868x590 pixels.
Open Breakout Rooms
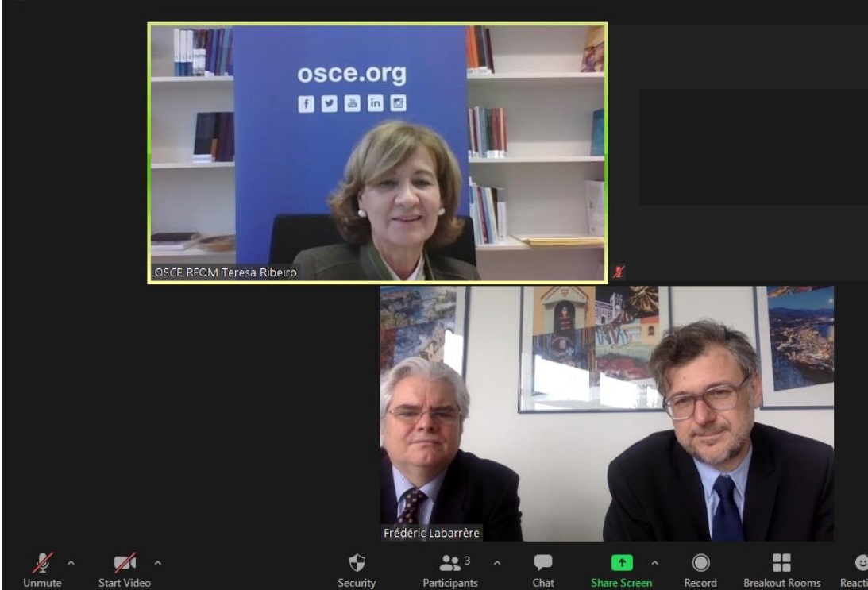(781, 565)
